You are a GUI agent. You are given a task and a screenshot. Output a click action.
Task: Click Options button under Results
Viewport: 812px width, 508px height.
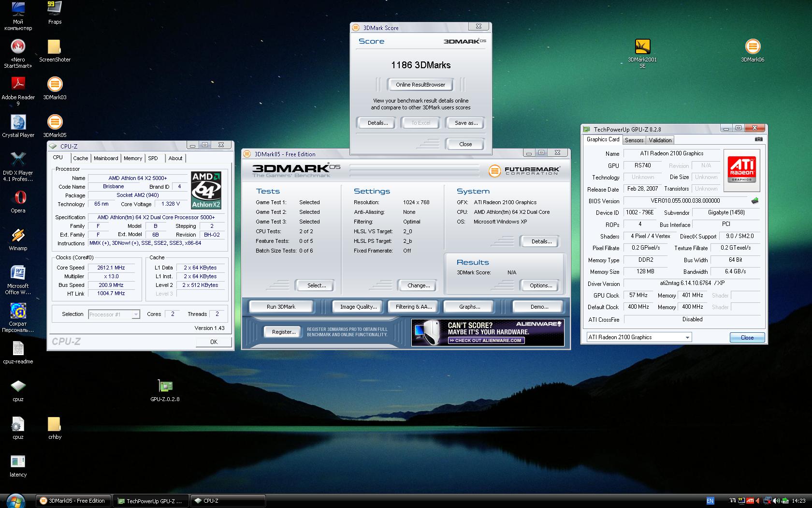(541, 285)
